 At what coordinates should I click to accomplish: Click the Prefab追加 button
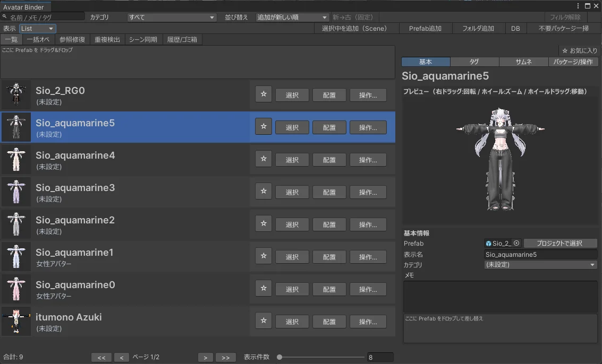425,28
